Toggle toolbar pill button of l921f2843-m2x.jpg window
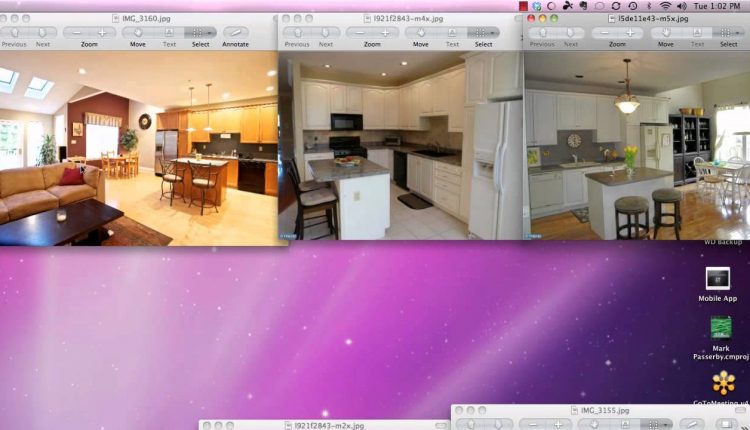 point(441,425)
